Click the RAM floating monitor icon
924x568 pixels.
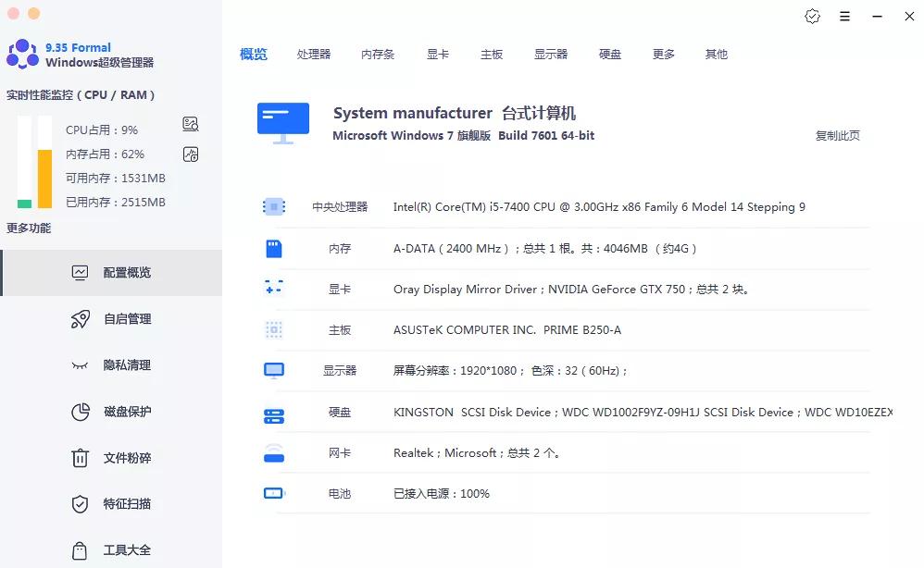[191, 154]
